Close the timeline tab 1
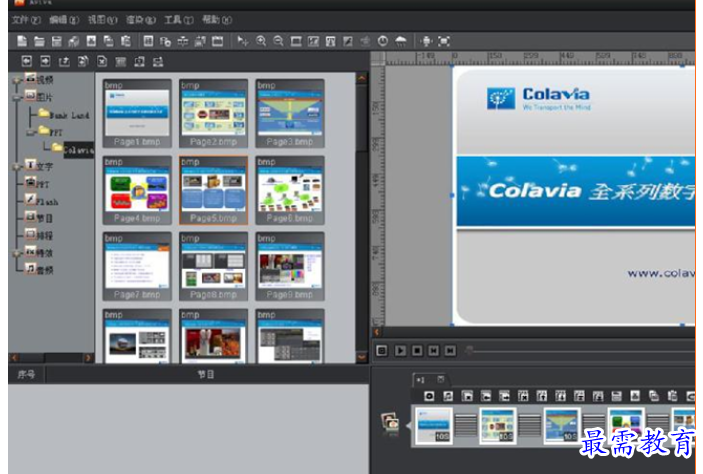 [441, 379]
